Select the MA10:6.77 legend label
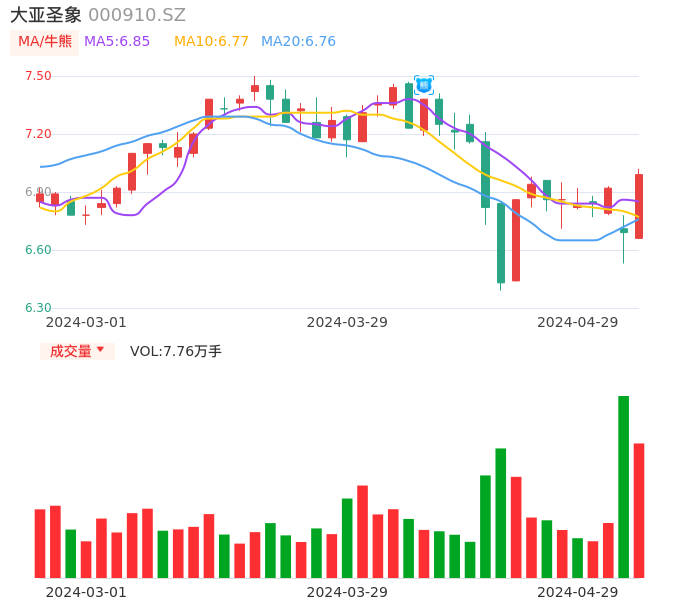 [x=211, y=42]
